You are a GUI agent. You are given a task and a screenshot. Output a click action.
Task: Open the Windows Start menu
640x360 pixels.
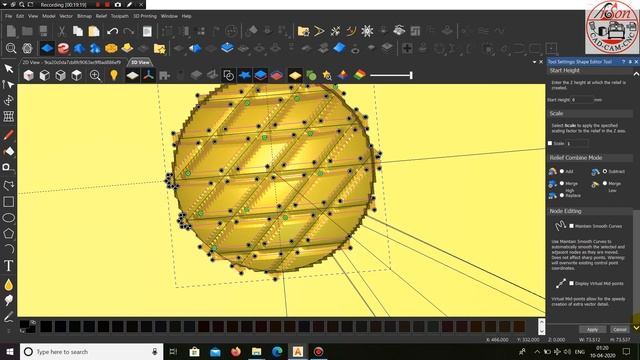(x=10, y=351)
